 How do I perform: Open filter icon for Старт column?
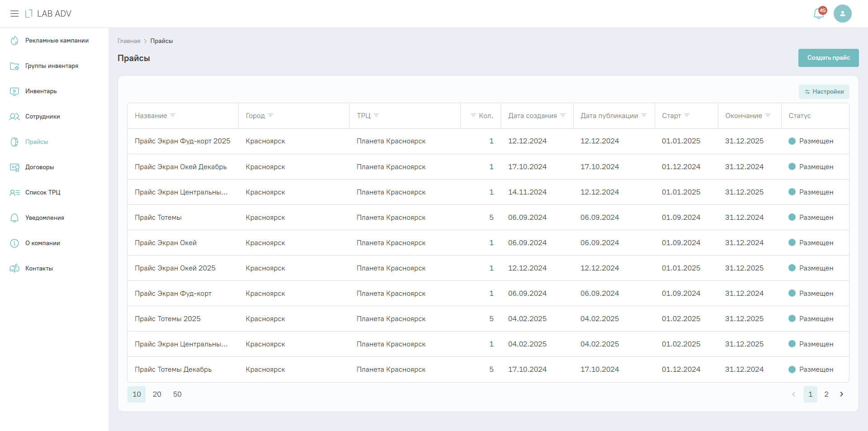click(x=687, y=116)
